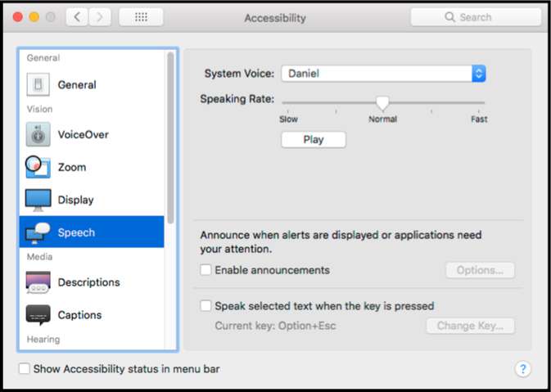Viewport: 551px width, 392px height.
Task: Click the sidebar vertical scrollbar
Action: click(171, 137)
